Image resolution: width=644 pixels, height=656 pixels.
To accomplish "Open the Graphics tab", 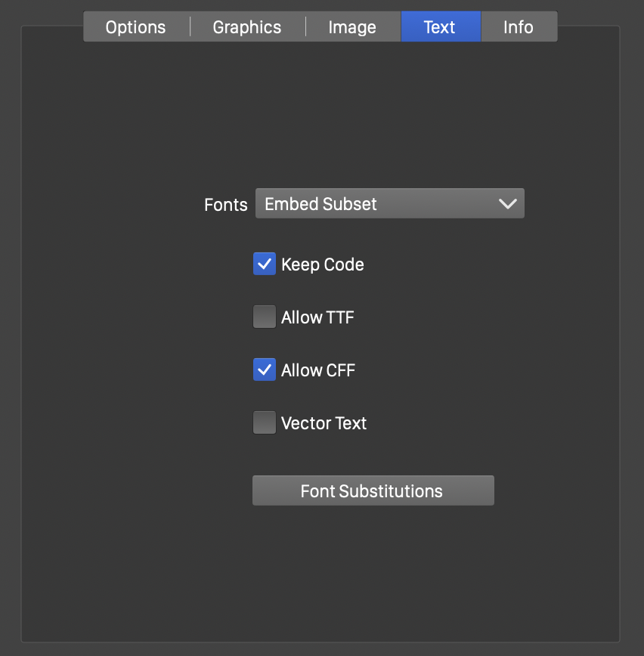I will (247, 27).
